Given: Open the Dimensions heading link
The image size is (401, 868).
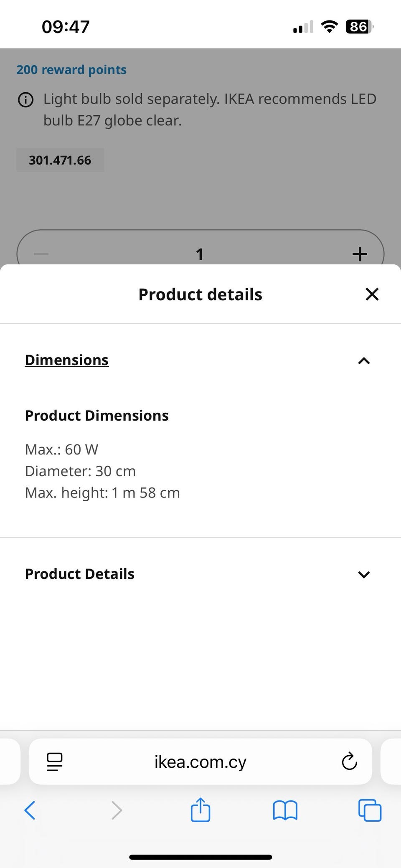Looking at the screenshot, I should [x=67, y=360].
